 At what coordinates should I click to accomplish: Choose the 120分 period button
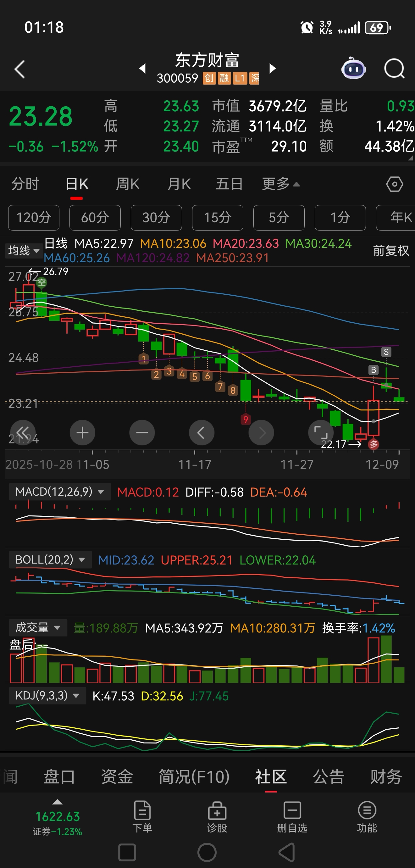(34, 218)
